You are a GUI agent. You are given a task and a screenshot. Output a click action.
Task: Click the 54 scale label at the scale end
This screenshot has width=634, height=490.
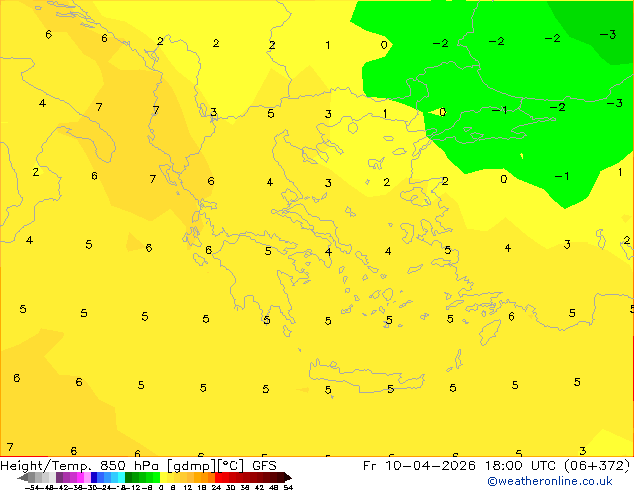(x=288, y=488)
